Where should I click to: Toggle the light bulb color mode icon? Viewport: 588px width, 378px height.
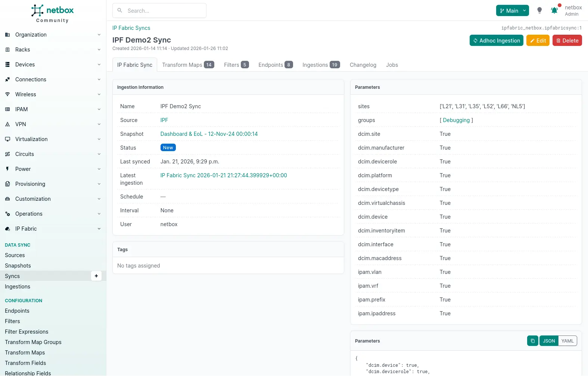point(539,10)
